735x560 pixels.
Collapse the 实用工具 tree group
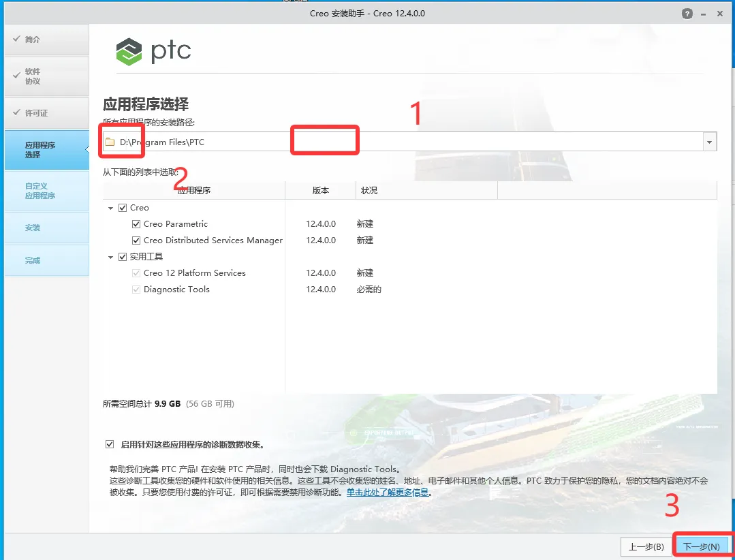tap(111, 258)
